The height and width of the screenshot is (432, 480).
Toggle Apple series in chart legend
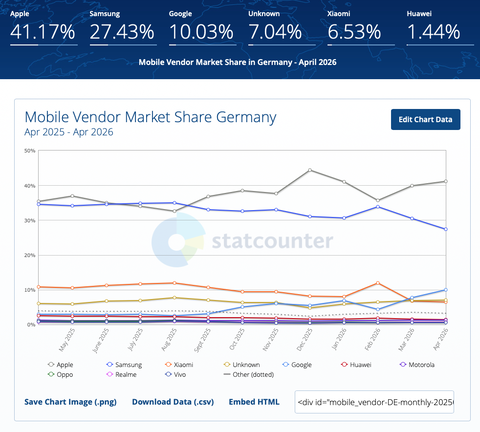[60, 365]
